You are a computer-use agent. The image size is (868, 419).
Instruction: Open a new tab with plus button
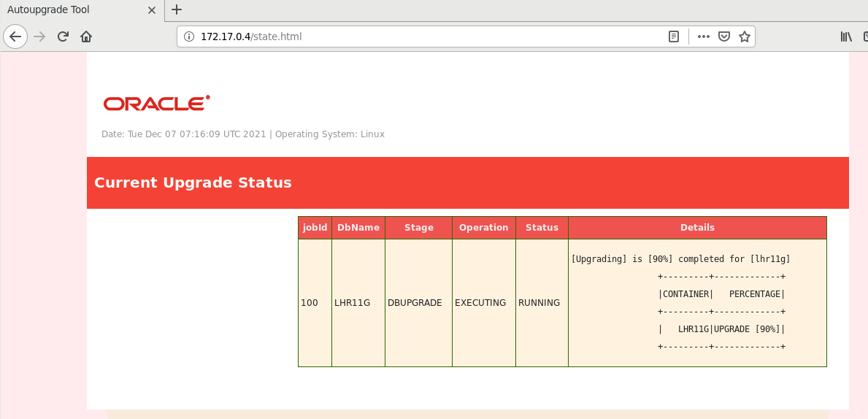[177, 9]
